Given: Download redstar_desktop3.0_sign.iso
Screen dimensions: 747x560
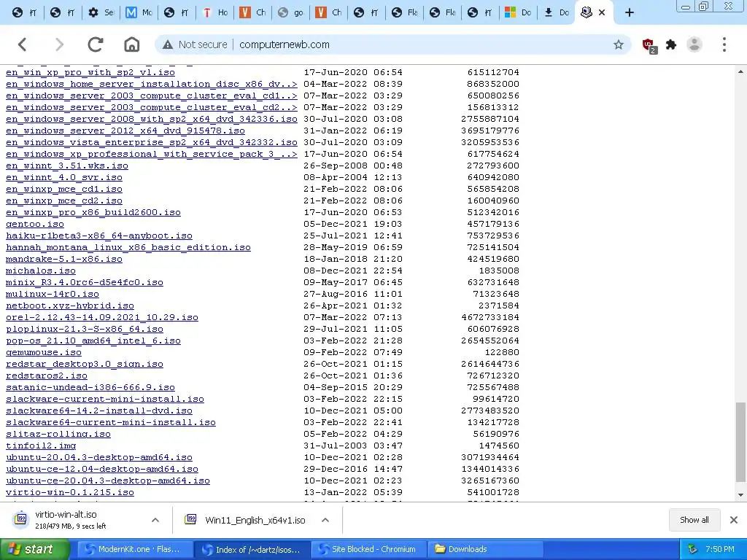Looking at the screenshot, I should [x=85, y=364].
